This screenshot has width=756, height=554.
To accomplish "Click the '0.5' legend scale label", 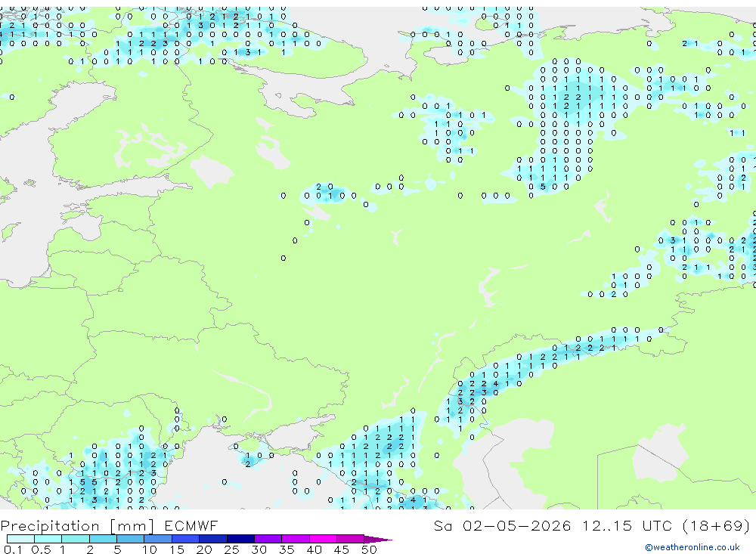I will coord(41,549).
